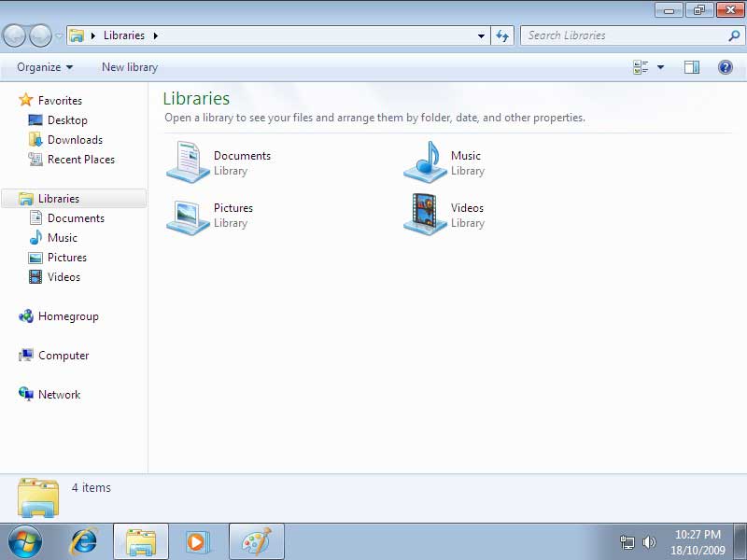This screenshot has width=747, height=560.
Task: Open the Documents library icon
Action: pos(188,162)
